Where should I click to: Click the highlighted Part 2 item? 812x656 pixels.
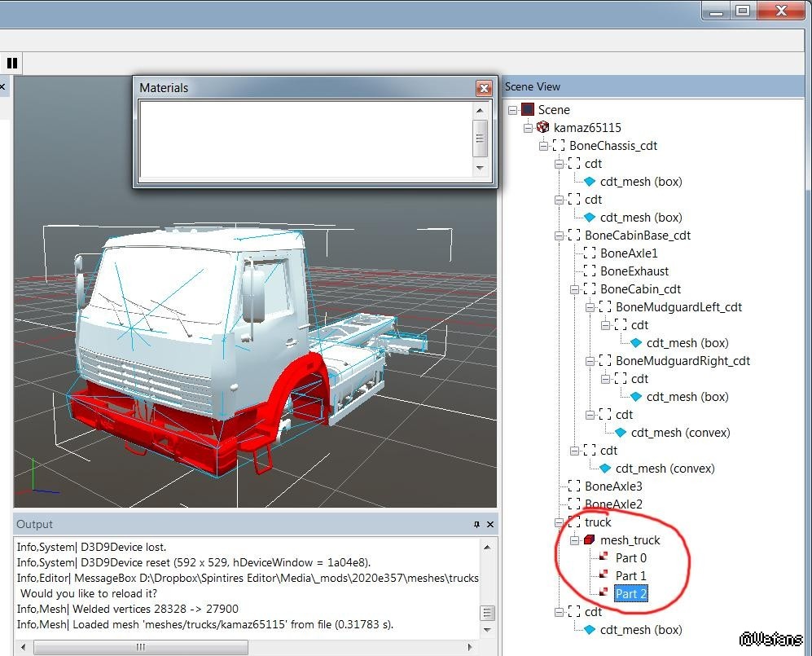[x=630, y=593]
